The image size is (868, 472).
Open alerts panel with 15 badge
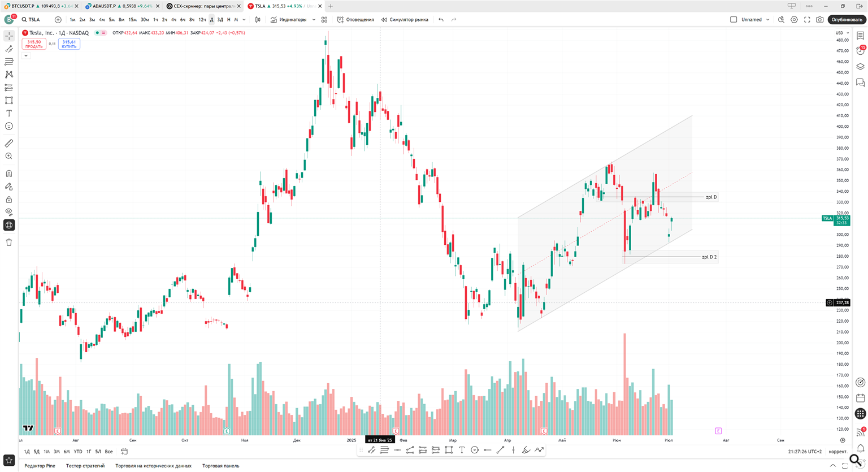860,51
